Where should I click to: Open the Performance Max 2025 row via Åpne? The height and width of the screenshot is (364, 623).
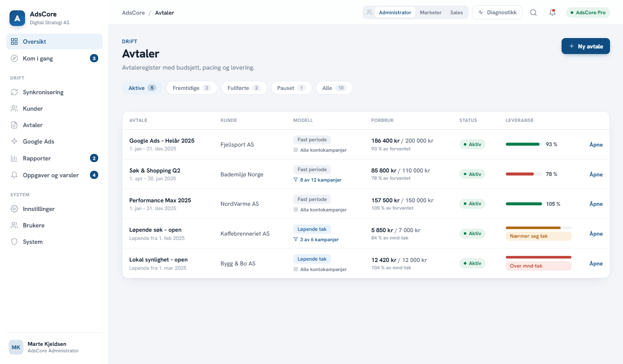point(596,204)
